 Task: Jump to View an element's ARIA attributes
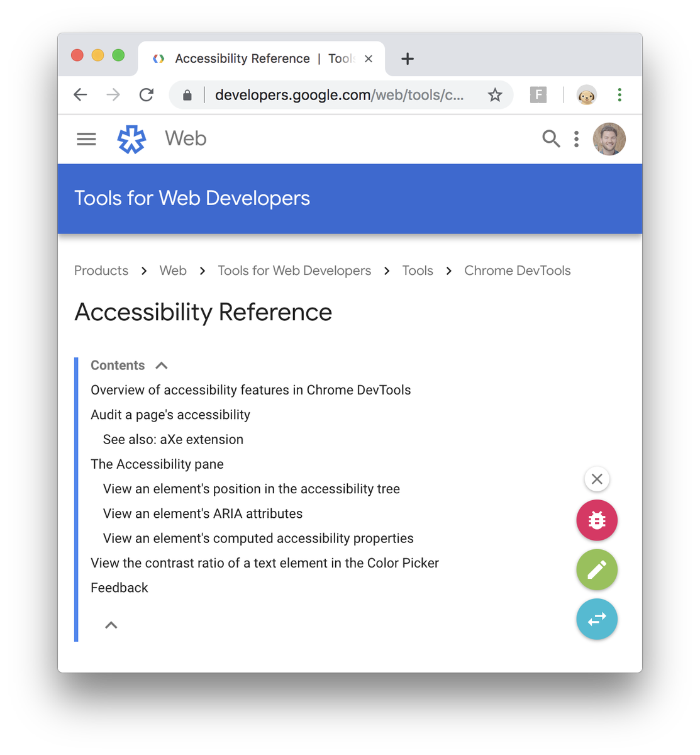tap(203, 513)
